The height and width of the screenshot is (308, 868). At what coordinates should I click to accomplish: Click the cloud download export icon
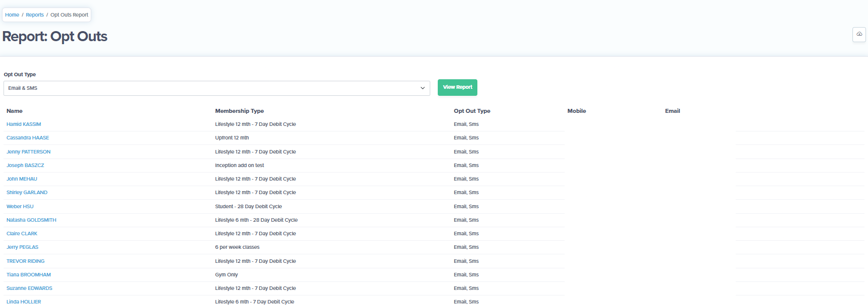pyautogui.click(x=859, y=34)
